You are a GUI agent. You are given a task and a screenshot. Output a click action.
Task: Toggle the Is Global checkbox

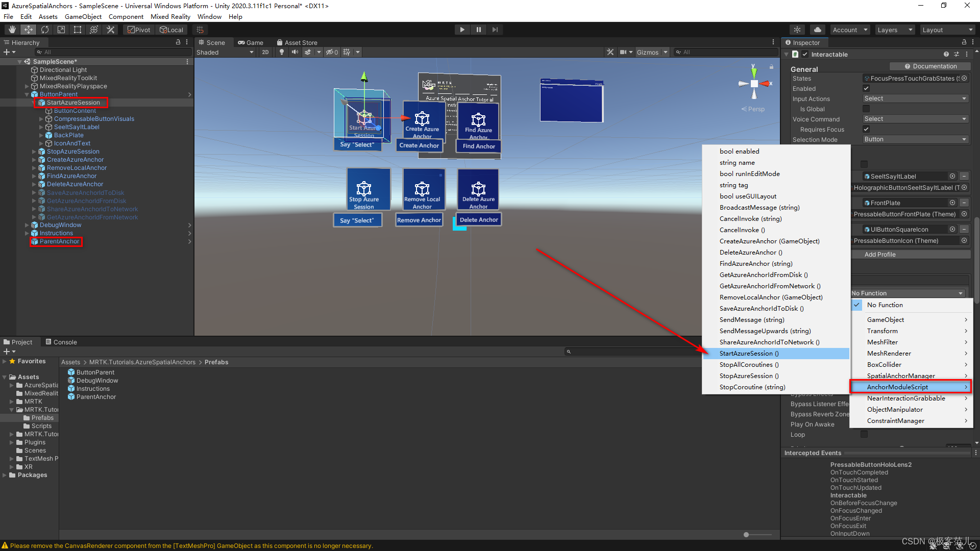pyautogui.click(x=866, y=109)
